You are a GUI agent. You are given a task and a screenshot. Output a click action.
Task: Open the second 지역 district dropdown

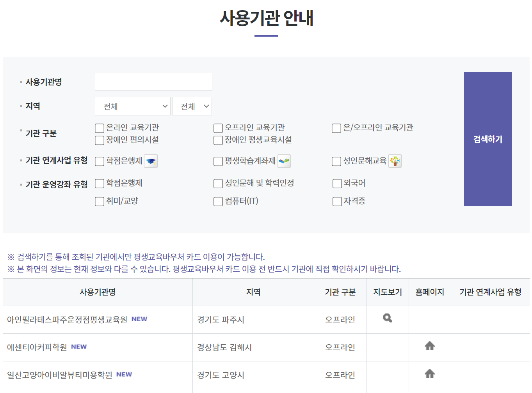(192, 106)
